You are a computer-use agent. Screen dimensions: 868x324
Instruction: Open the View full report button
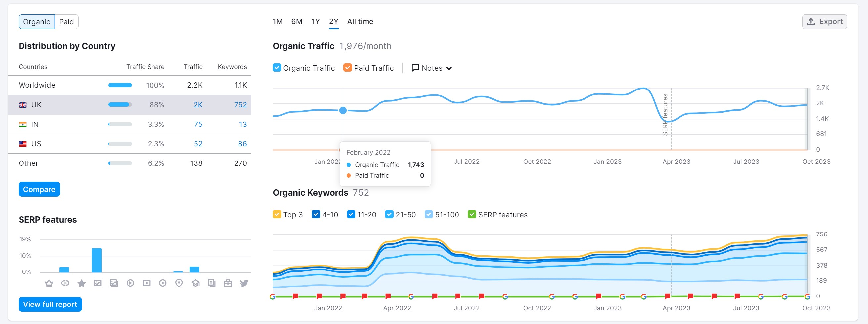click(50, 304)
